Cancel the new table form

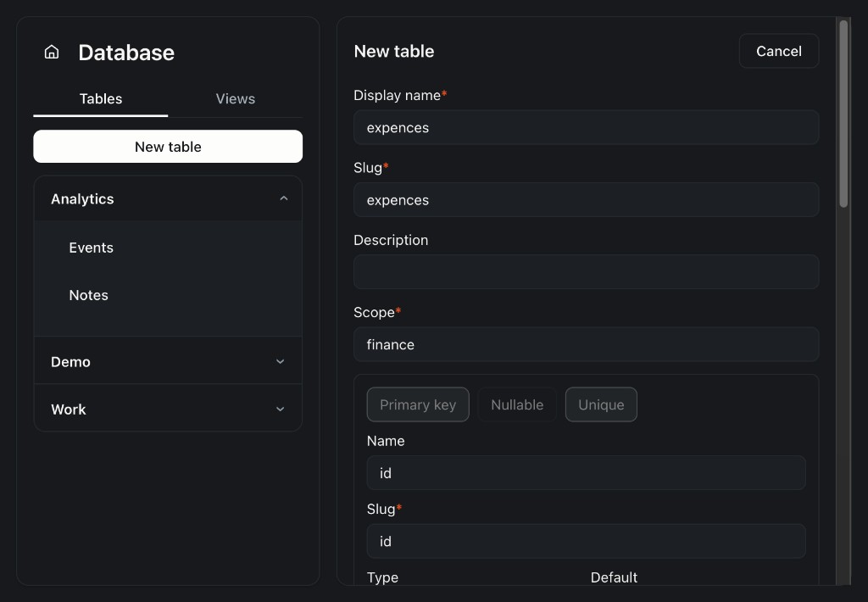coord(779,51)
